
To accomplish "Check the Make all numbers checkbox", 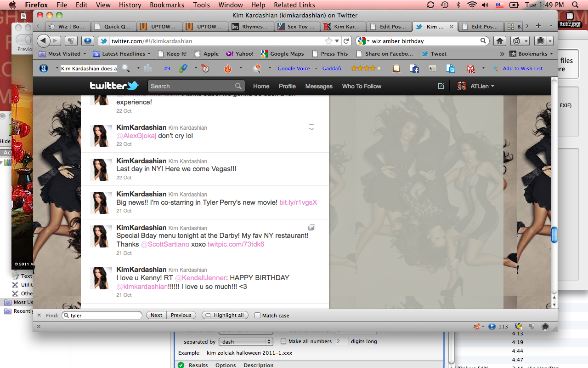I will click(x=283, y=341).
